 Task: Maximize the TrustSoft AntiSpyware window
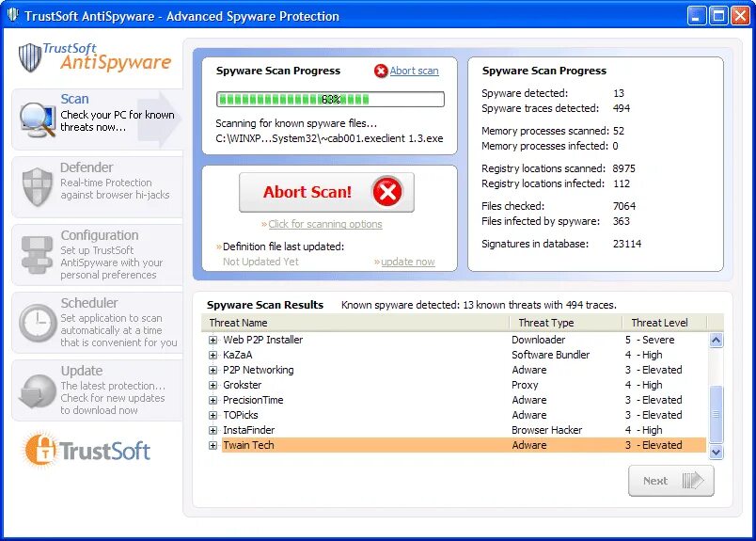pos(718,16)
